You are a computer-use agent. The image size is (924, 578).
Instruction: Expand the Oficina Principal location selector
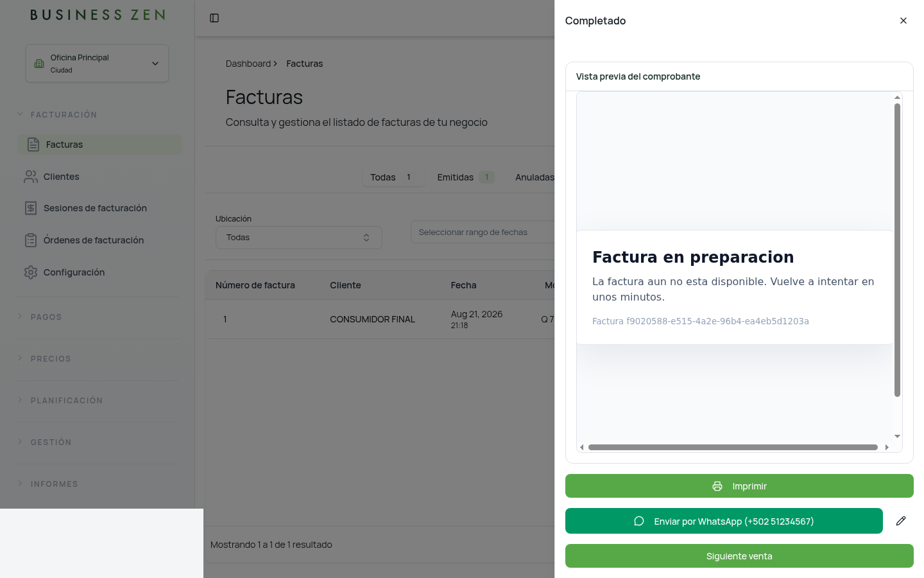[x=97, y=63]
